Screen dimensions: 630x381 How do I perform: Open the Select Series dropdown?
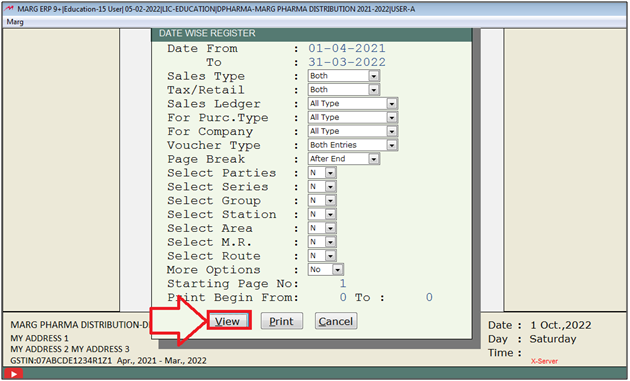[330, 186]
